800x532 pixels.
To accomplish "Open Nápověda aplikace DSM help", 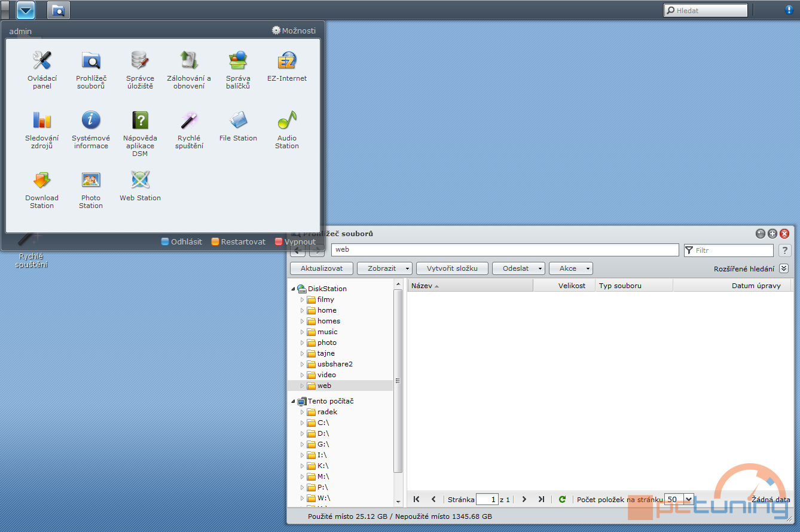I will [x=140, y=134].
